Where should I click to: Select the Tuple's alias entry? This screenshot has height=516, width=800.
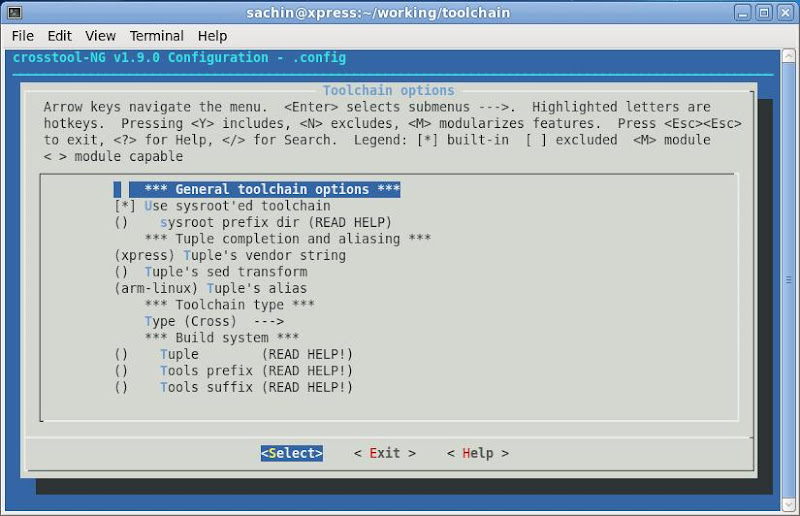211,288
